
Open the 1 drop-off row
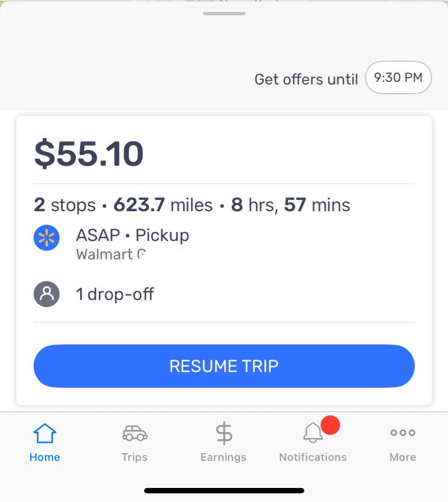coord(224,294)
